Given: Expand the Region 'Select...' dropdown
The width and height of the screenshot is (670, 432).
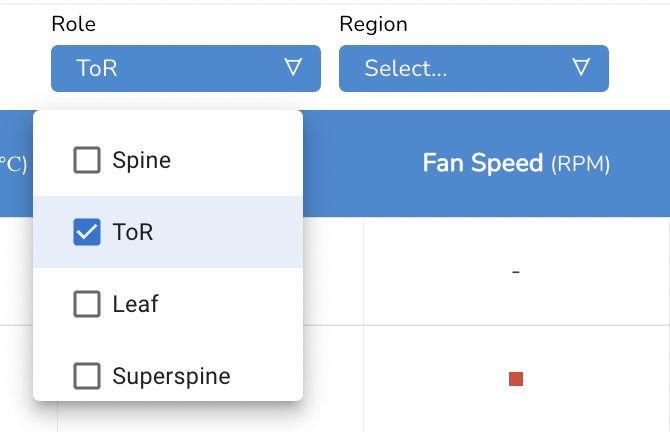Looking at the screenshot, I should pyautogui.click(x=473, y=68).
